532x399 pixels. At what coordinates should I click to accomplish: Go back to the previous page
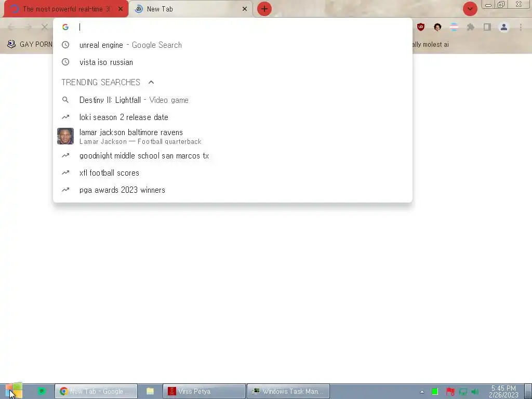click(11, 27)
